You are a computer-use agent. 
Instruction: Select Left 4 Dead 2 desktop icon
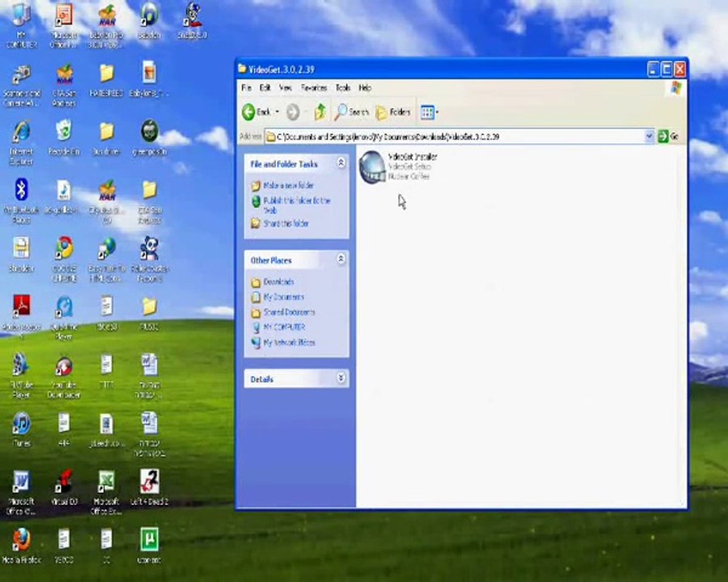(150, 487)
